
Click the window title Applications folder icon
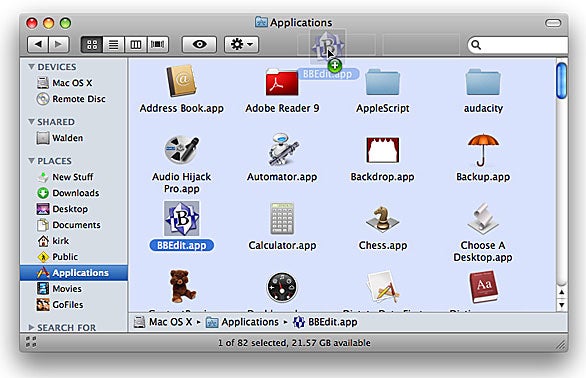tap(261, 22)
